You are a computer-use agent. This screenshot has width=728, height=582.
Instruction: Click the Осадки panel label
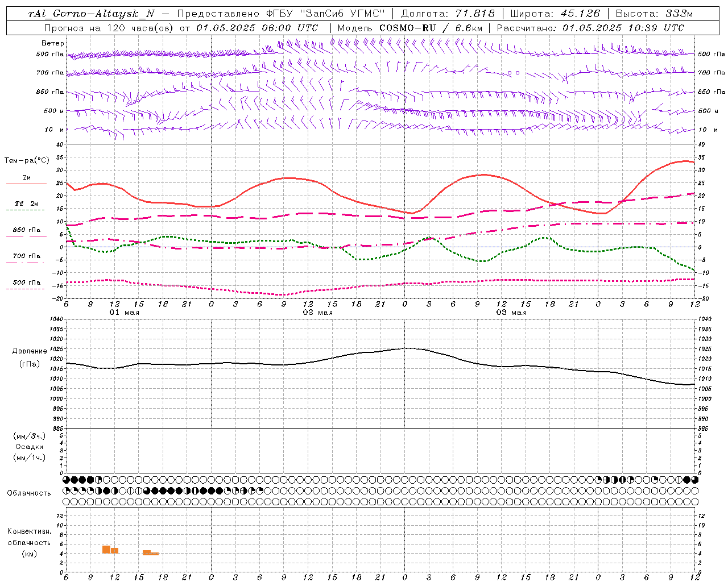(x=30, y=447)
